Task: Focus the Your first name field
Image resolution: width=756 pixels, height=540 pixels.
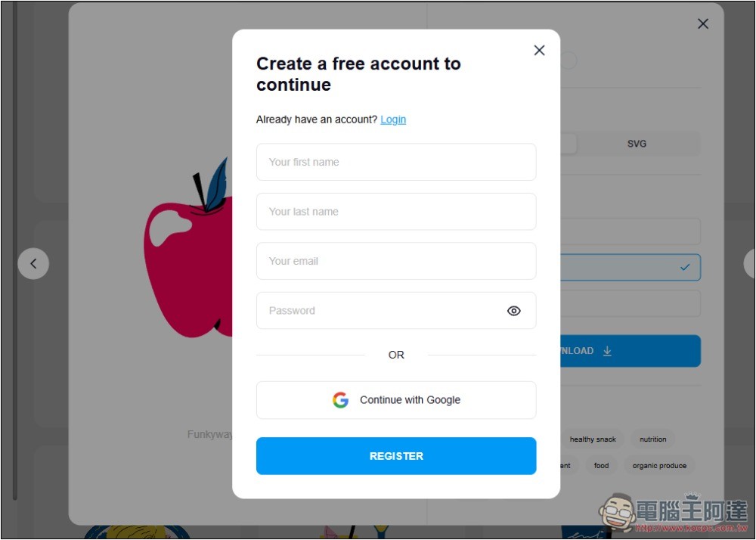Action: 396,162
